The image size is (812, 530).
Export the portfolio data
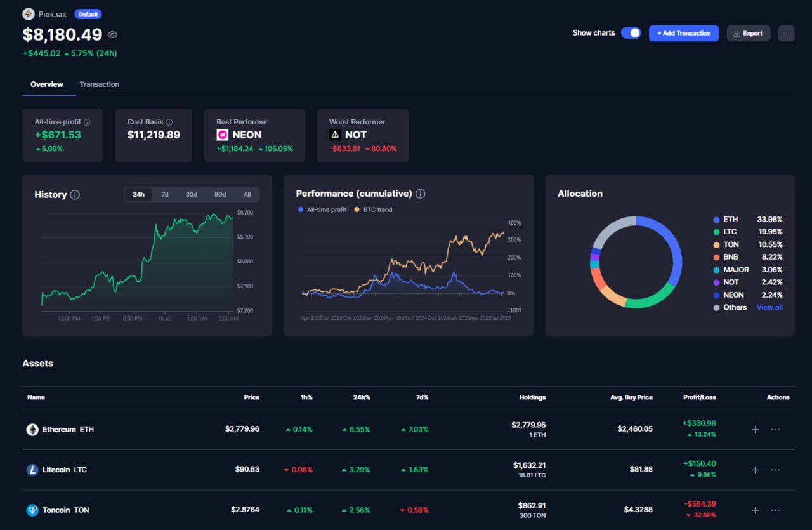(749, 33)
